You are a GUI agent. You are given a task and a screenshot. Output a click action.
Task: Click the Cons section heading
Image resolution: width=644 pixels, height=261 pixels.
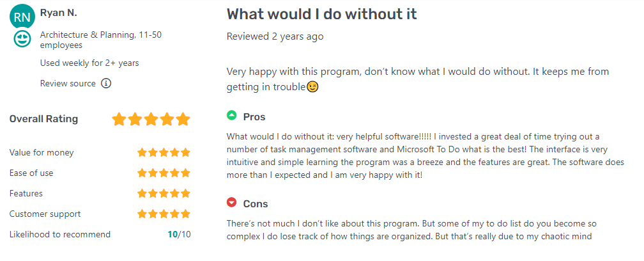pyautogui.click(x=256, y=204)
